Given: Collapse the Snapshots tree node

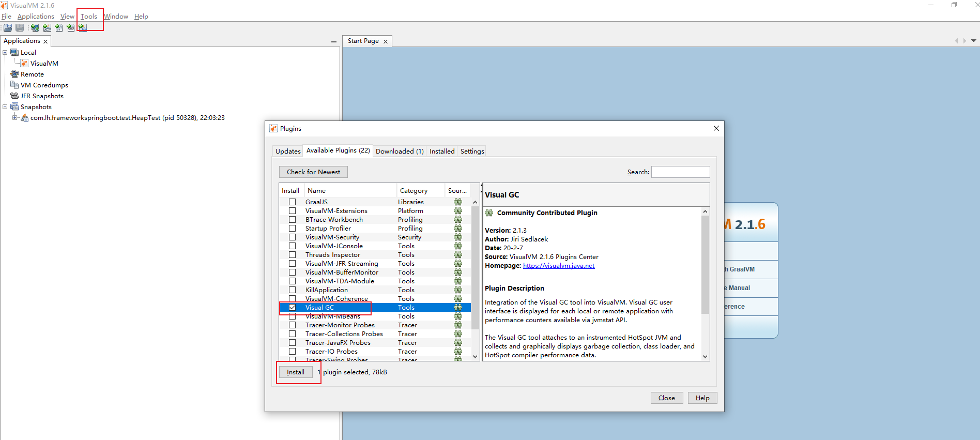Looking at the screenshot, I should (x=5, y=107).
